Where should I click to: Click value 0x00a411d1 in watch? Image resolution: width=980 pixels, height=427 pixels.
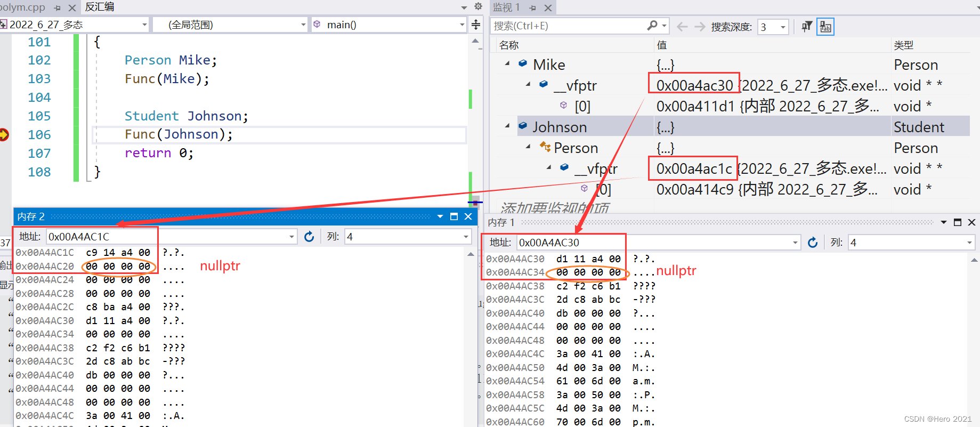pyautogui.click(x=695, y=106)
